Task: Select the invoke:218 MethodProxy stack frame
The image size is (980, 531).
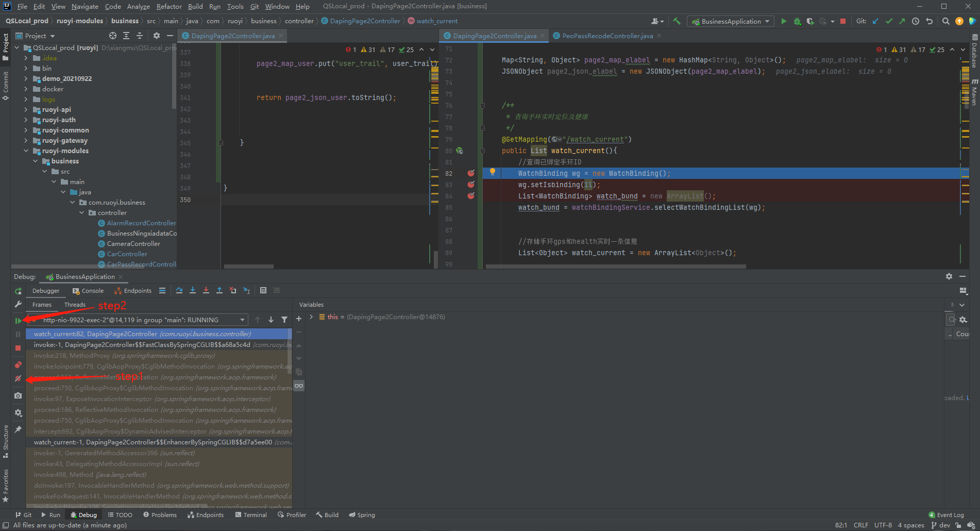Action: point(103,356)
